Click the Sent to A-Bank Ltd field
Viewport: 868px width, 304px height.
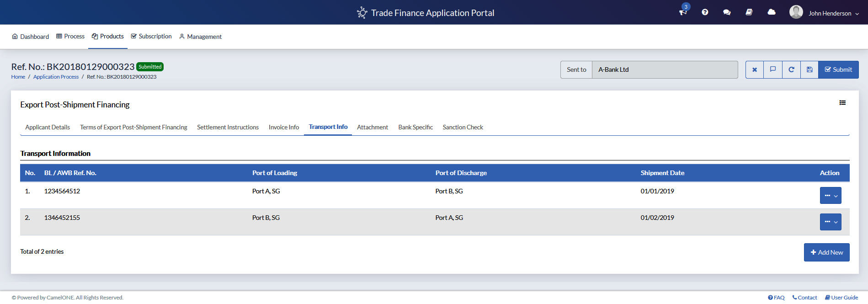[x=664, y=70]
